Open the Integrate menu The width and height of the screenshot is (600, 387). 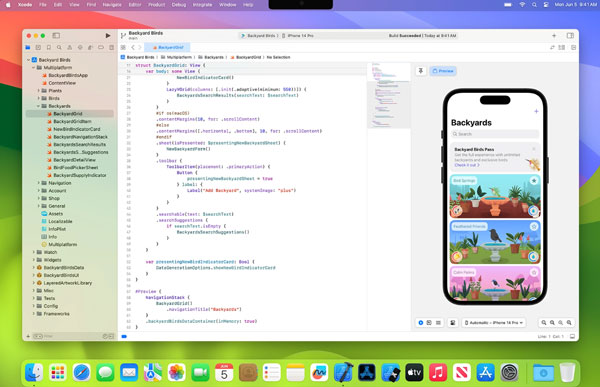202,5
